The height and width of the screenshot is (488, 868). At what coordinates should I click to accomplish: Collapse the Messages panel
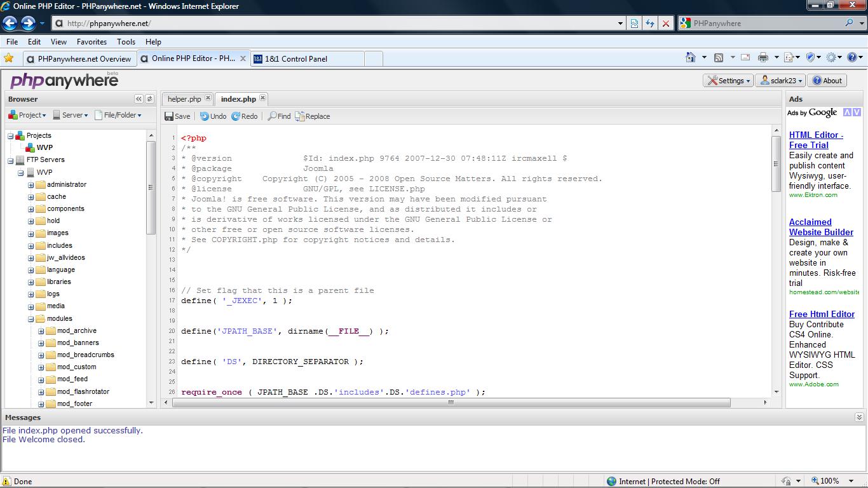(859, 417)
